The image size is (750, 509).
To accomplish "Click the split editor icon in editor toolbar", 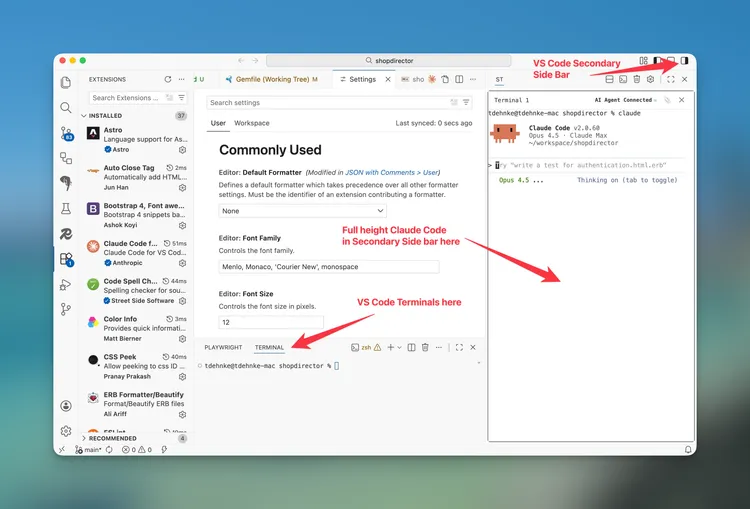I will coord(458,79).
